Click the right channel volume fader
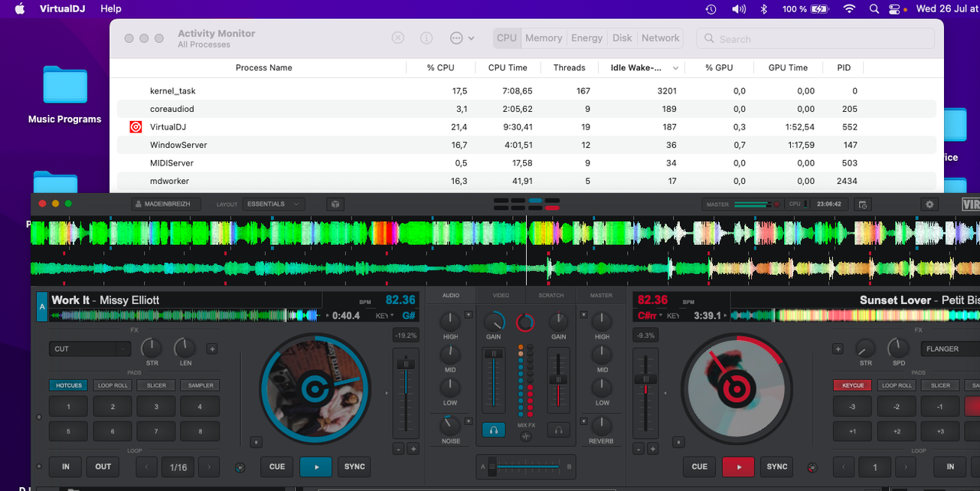980x491 pixels. [x=559, y=381]
